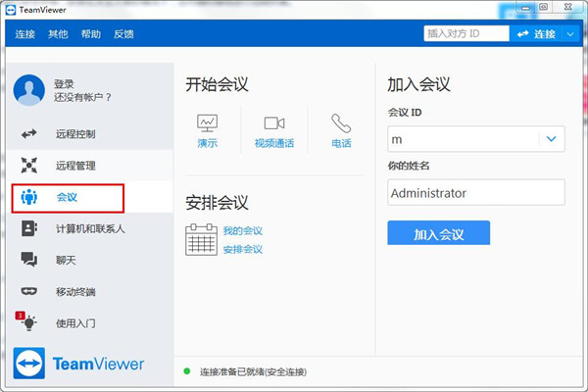Click the 电话 text link
Viewport: 588px width, 392px height.
[x=341, y=143]
